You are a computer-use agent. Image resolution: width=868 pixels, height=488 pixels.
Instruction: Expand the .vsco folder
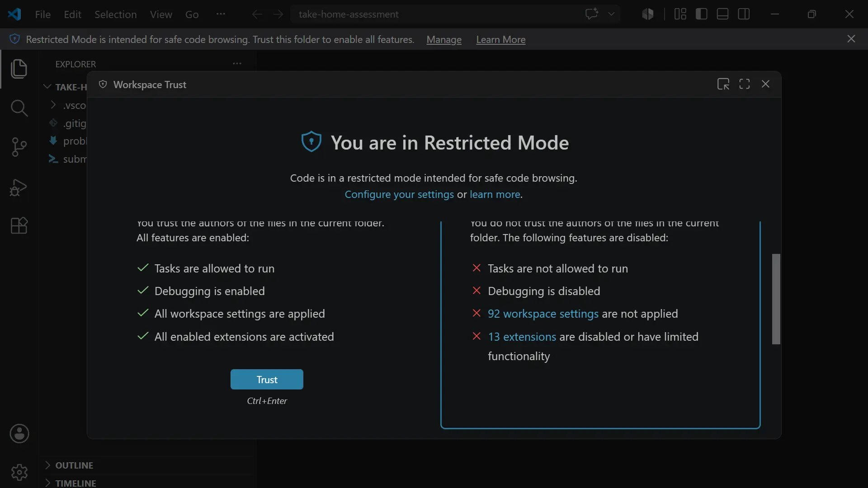tap(68, 105)
